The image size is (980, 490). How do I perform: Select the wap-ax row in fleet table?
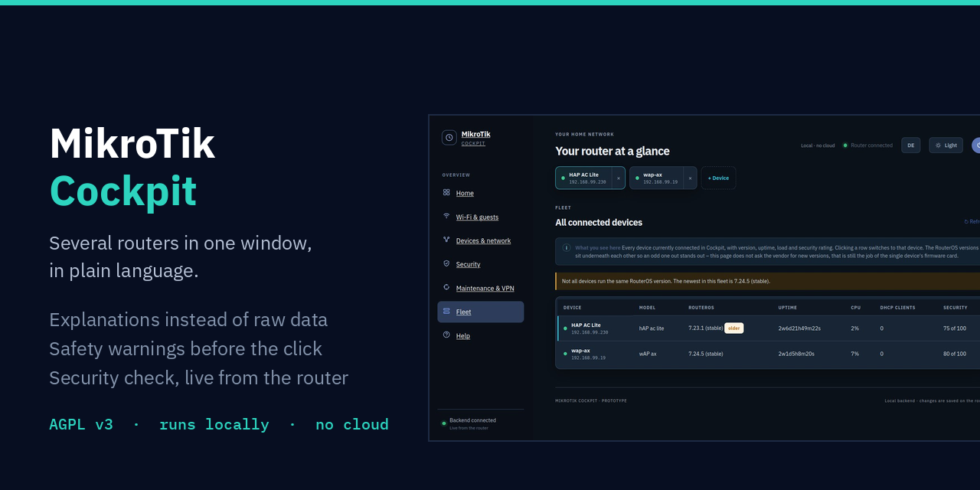click(768, 354)
